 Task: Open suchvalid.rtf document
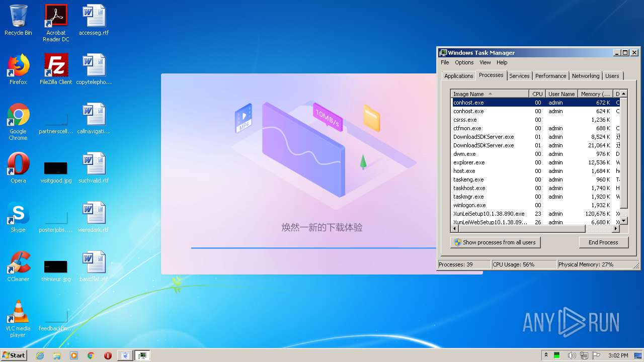tap(94, 168)
